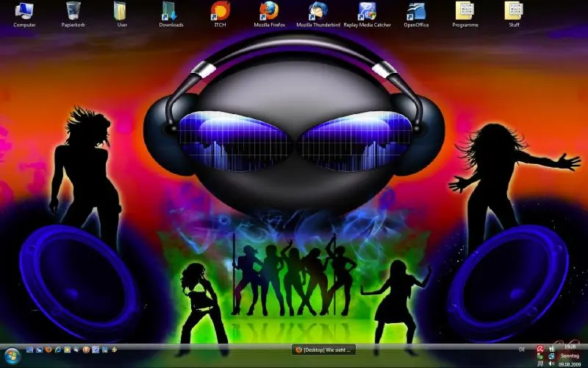Open the Programme folder
The image size is (588, 368).
[x=465, y=11]
